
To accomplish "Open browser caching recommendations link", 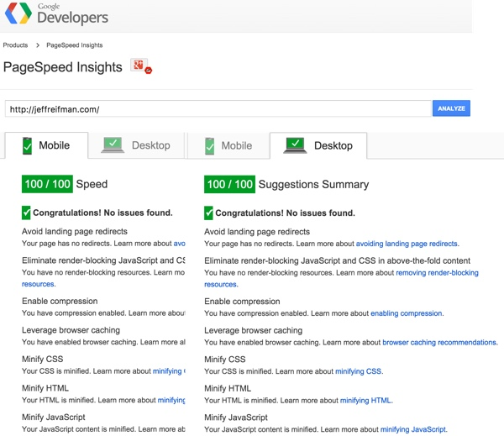I will pos(439,343).
